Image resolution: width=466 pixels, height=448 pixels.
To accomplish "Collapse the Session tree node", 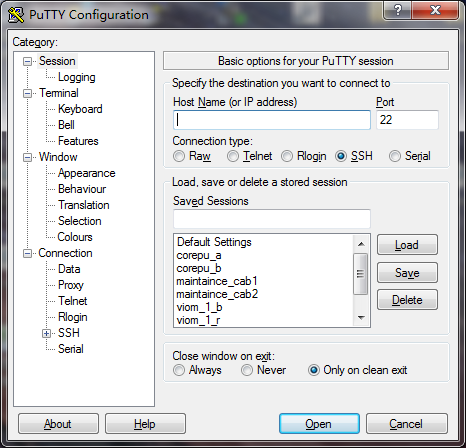I will pos(27,61).
